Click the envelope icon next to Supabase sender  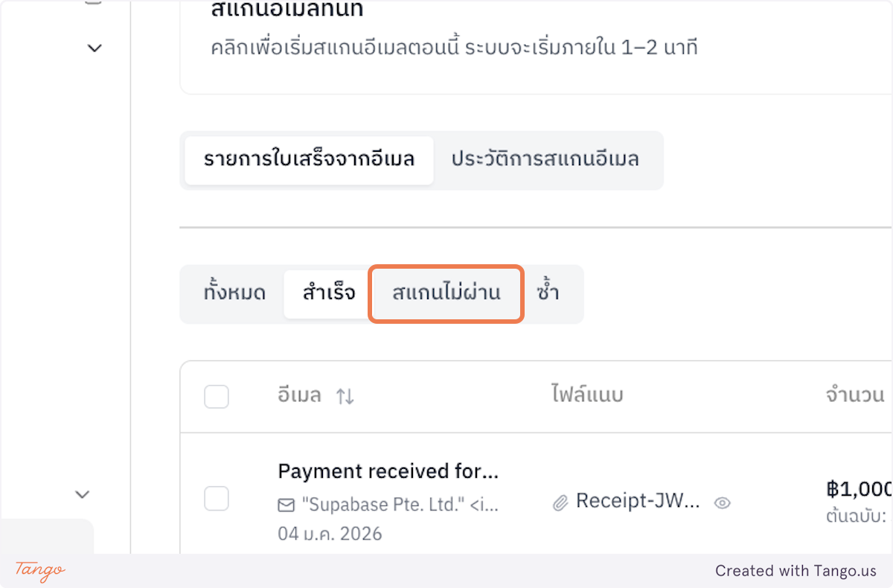(287, 505)
